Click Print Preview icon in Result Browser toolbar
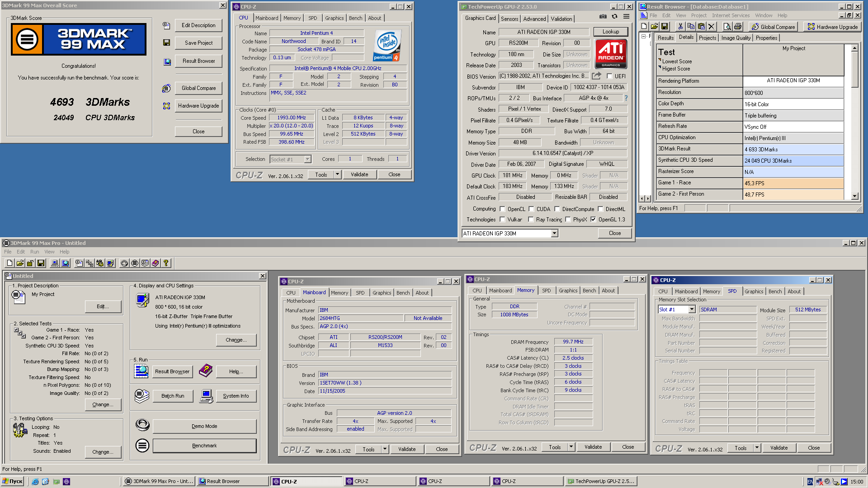The image size is (868, 488). click(x=727, y=27)
